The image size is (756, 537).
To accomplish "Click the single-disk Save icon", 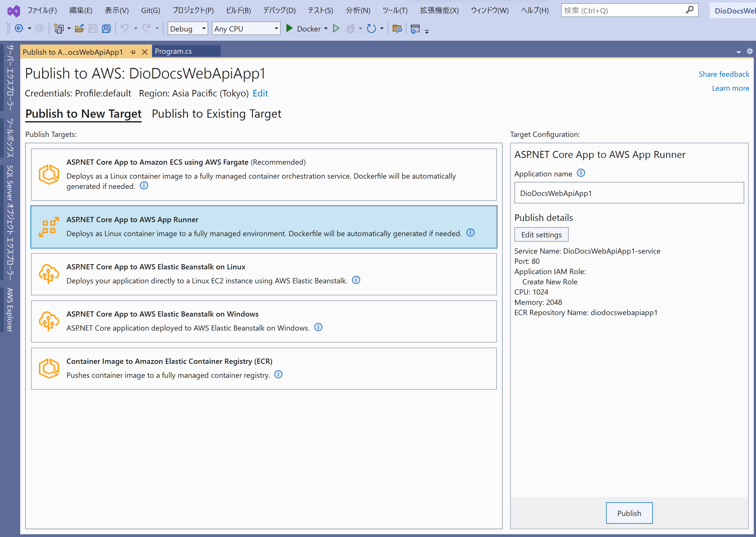I will coord(93,29).
